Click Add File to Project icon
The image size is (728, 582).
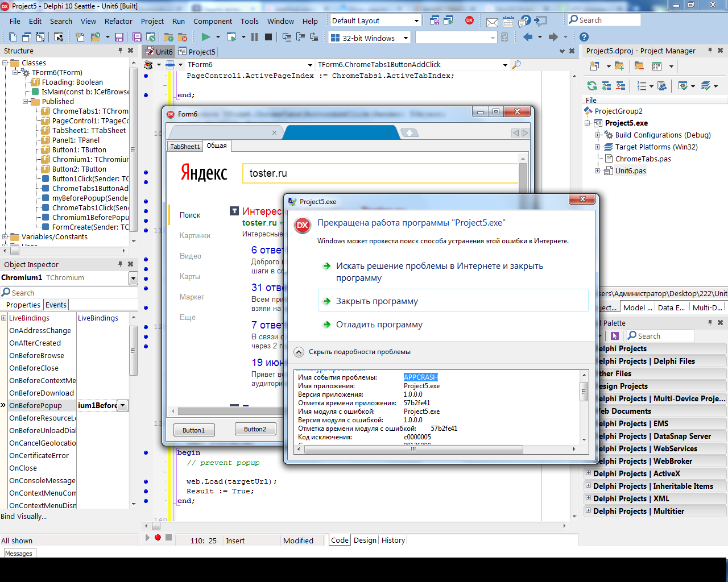click(x=169, y=37)
